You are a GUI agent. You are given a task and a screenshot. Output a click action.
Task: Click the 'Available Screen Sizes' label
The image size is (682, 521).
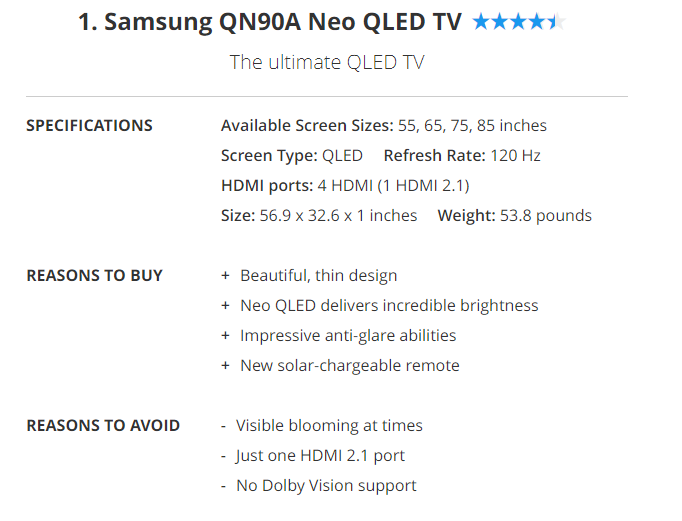(x=307, y=126)
